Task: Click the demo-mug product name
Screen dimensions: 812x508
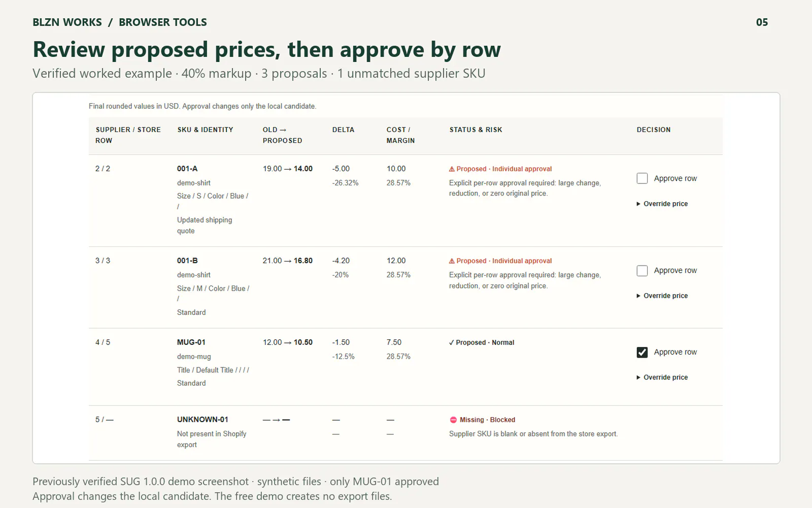Action: 194,357
